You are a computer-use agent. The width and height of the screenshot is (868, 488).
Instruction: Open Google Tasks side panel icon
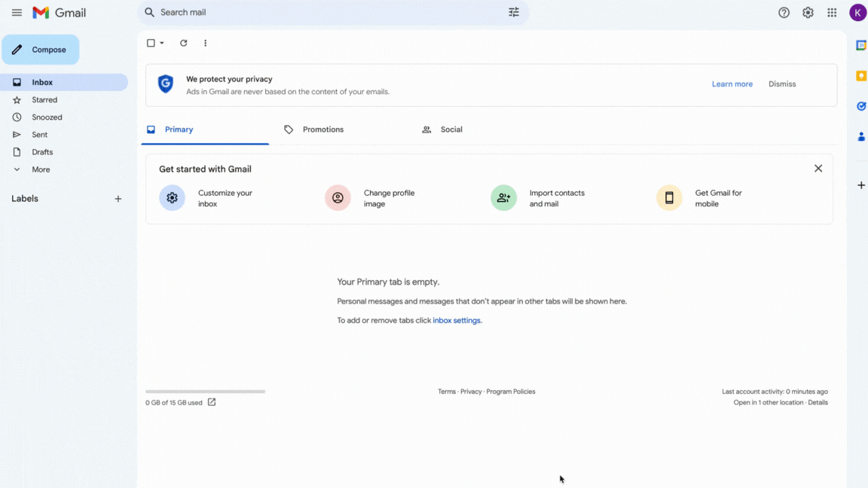coord(861,106)
